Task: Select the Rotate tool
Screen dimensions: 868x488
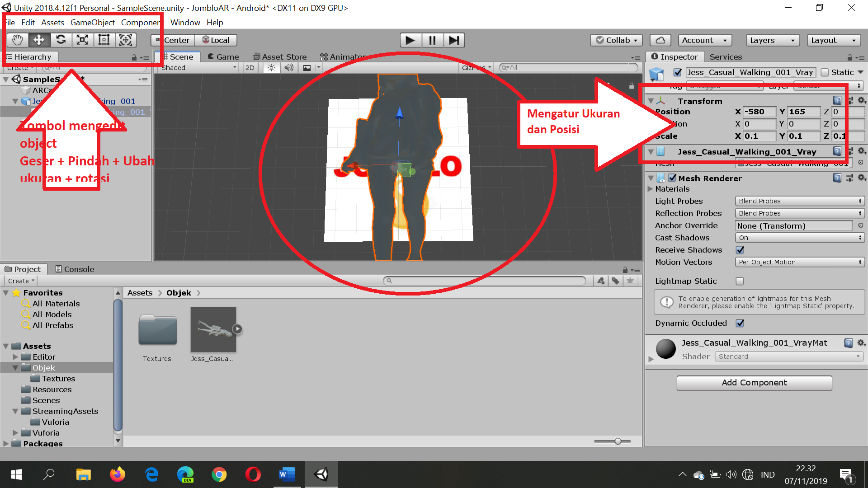Action: click(x=61, y=40)
